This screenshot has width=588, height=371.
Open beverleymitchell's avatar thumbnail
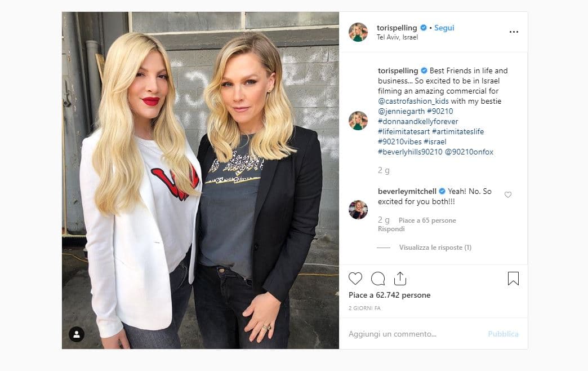pyautogui.click(x=358, y=210)
